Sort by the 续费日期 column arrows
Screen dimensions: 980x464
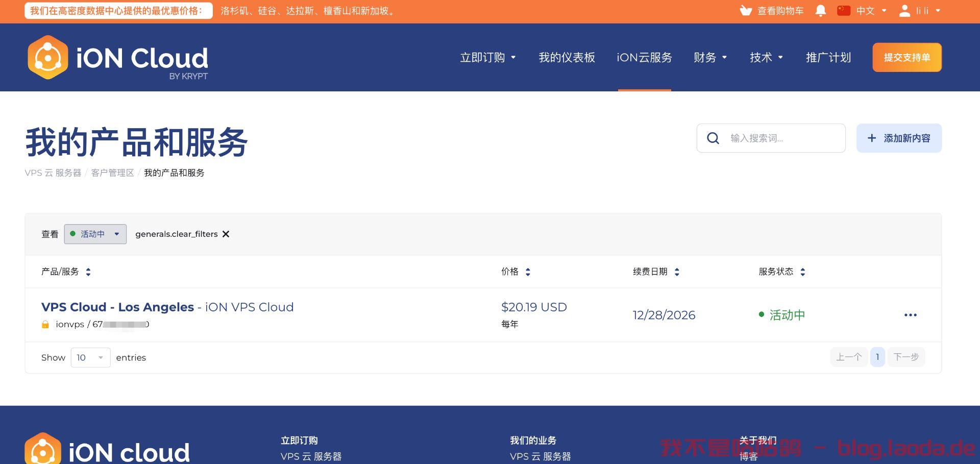coord(677,272)
